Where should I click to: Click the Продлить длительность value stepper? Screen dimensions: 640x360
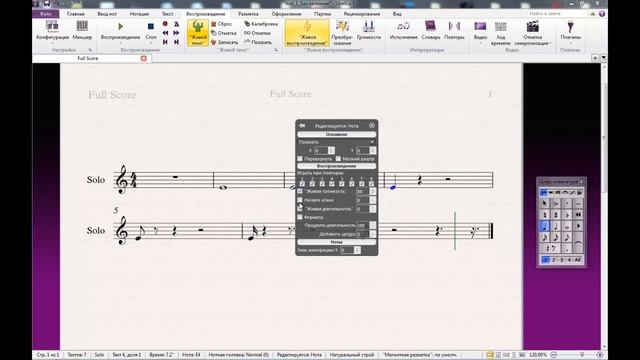[372, 225]
